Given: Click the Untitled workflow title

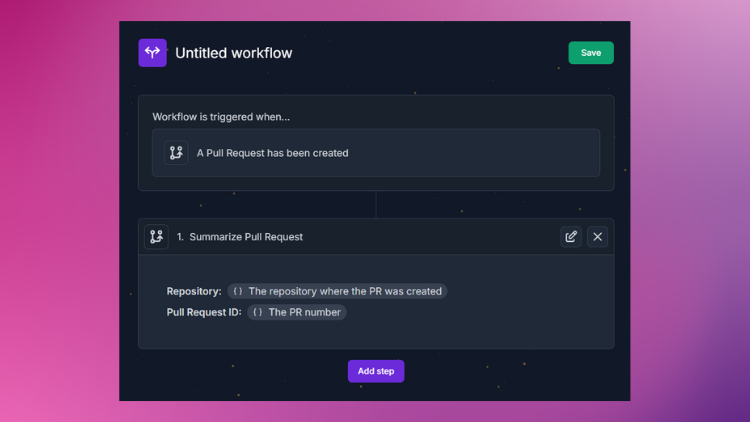Looking at the screenshot, I should tap(233, 53).
